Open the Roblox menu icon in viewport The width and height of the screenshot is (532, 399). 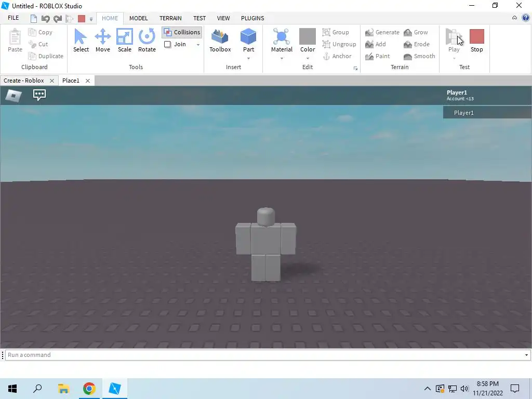tap(14, 96)
